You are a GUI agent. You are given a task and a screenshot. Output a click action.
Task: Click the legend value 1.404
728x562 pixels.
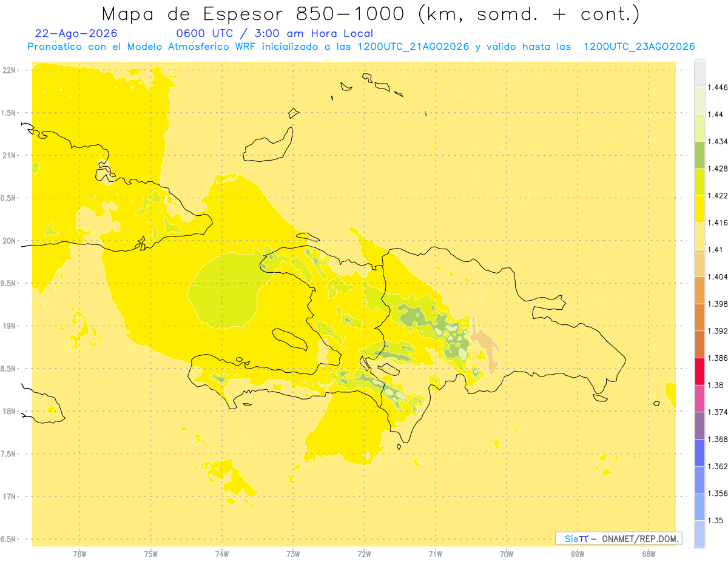pyautogui.click(x=718, y=276)
